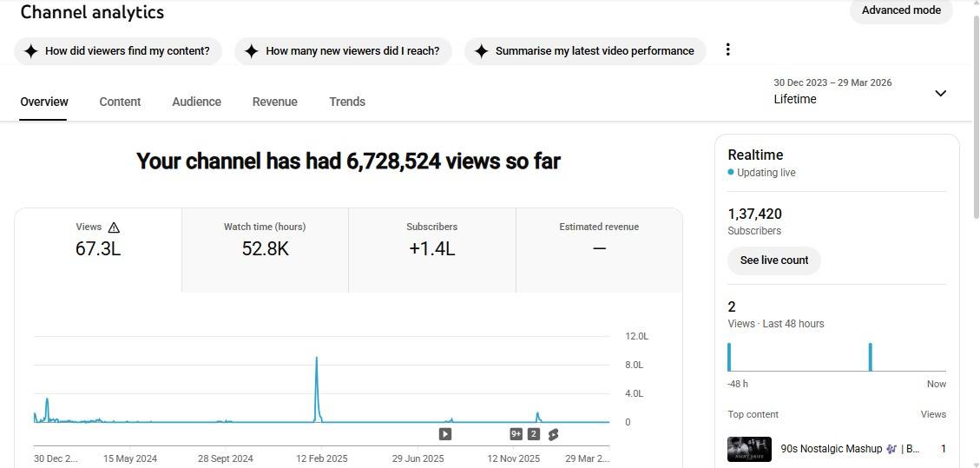Click sparkle icon on 'How did viewers find' chip
980x468 pixels.
click(31, 51)
